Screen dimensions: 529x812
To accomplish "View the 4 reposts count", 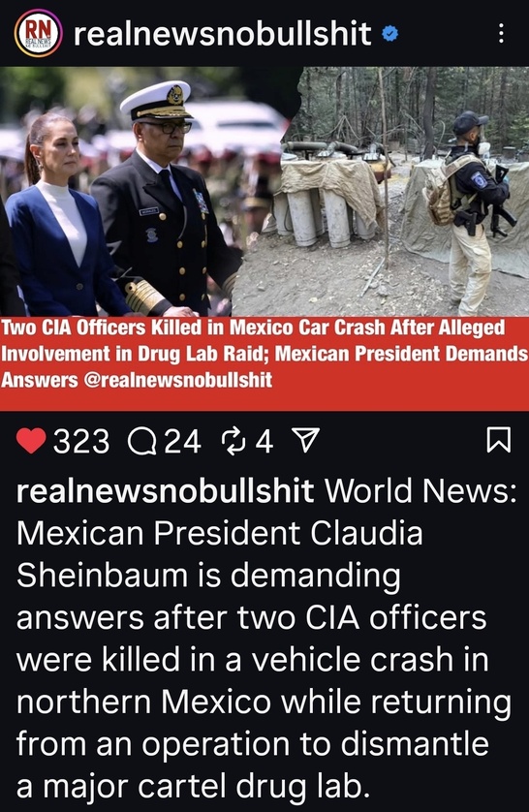I will click(x=264, y=441).
